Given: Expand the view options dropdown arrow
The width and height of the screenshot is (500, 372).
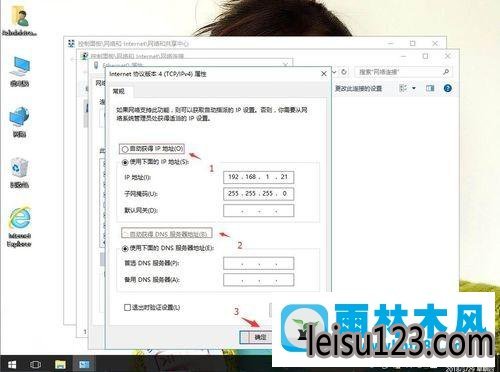Looking at the screenshot, I should pyautogui.click(x=414, y=88).
